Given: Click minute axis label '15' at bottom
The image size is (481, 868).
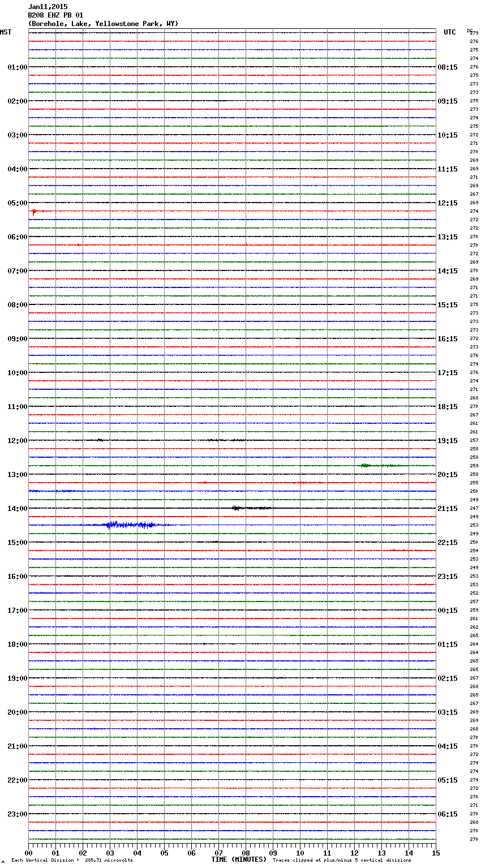Looking at the screenshot, I should [x=436, y=853].
